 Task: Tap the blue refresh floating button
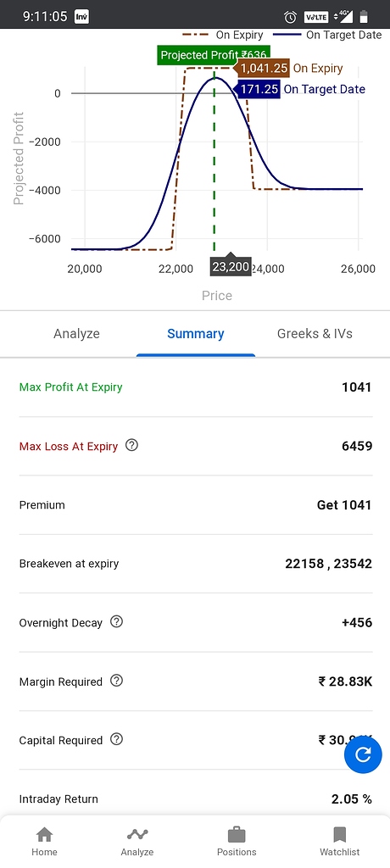tap(363, 754)
